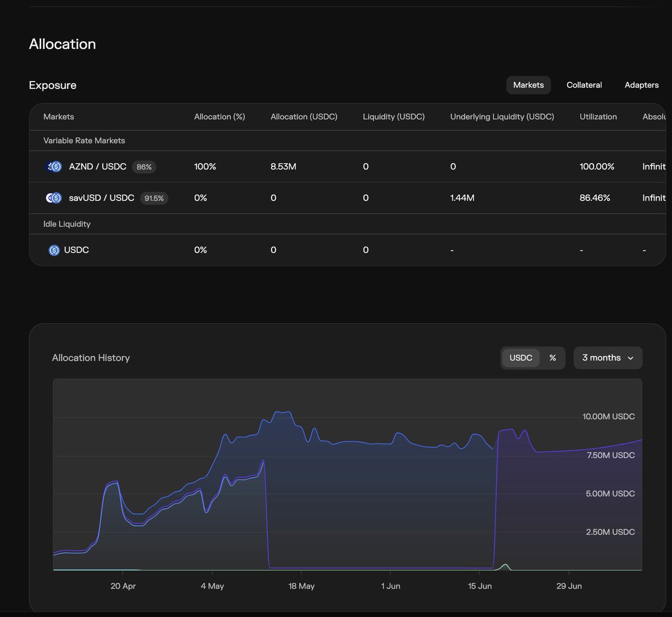Viewport: 672px width, 617px height.
Task: Click the Variable Rate Markets section label
Action: point(84,141)
